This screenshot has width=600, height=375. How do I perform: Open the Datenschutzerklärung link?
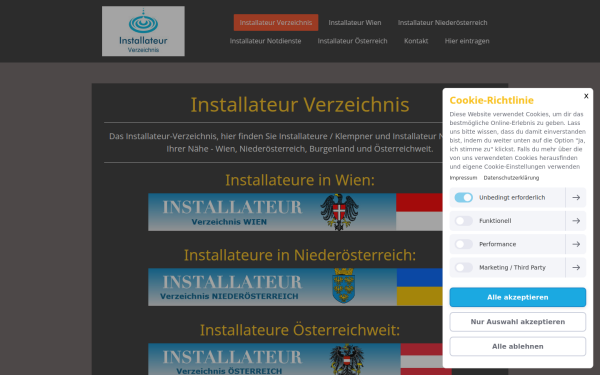[511, 178]
